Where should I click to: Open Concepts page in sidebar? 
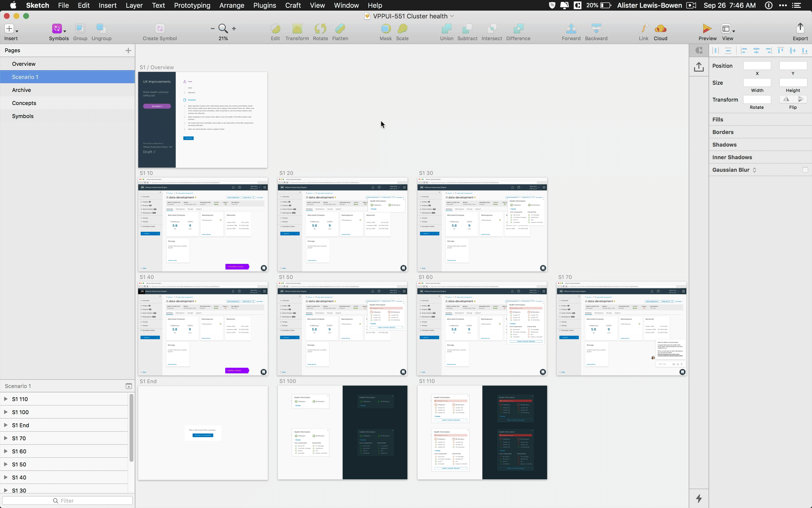pos(24,103)
